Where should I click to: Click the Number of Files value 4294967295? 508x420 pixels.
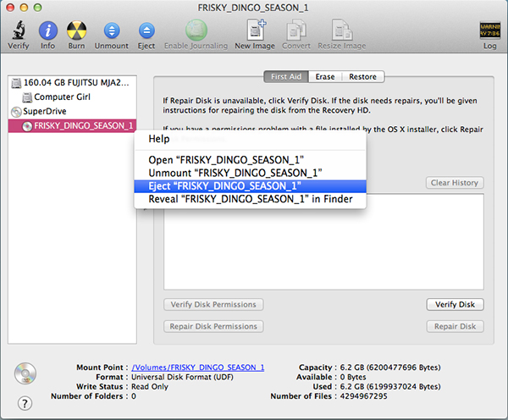tap(363, 396)
